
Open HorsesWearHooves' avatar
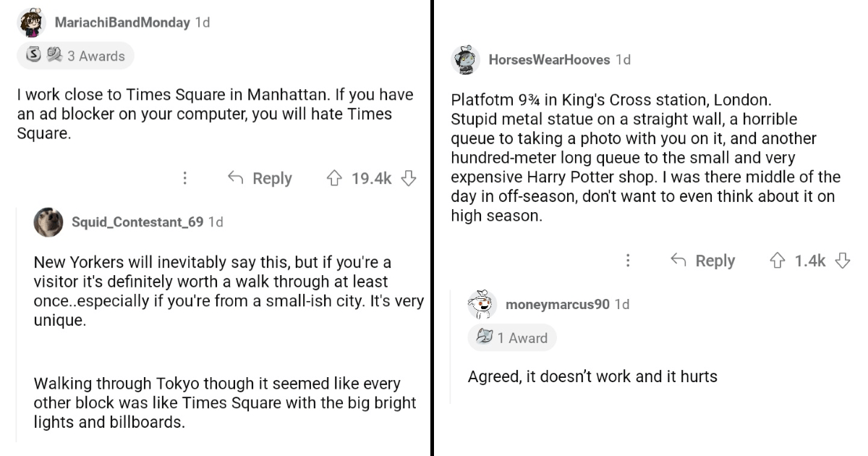[466, 60]
